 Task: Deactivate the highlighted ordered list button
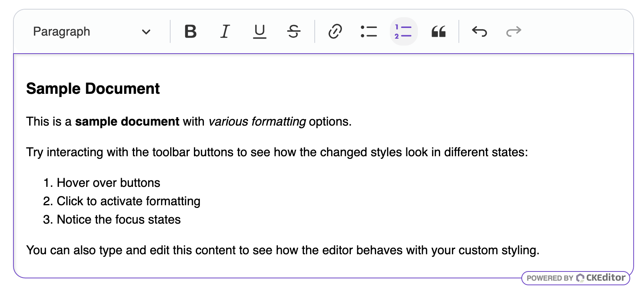pyautogui.click(x=404, y=31)
